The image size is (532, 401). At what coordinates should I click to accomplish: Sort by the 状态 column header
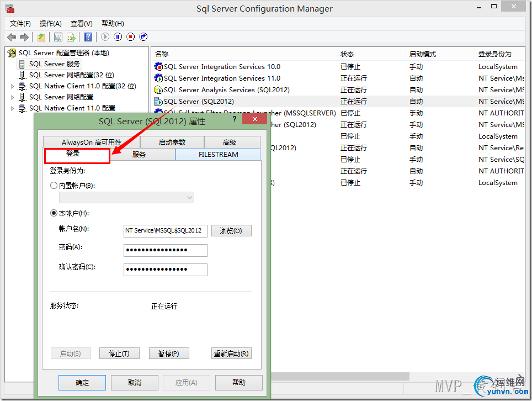click(x=371, y=54)
